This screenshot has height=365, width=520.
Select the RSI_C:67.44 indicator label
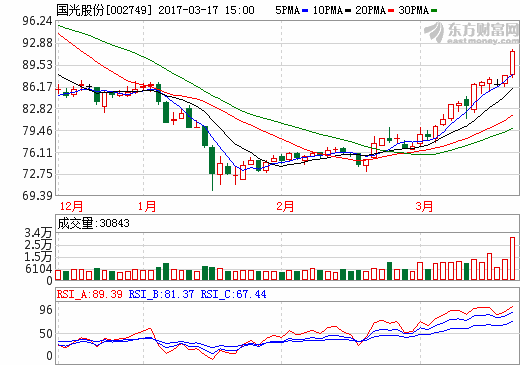pos(233,294)
